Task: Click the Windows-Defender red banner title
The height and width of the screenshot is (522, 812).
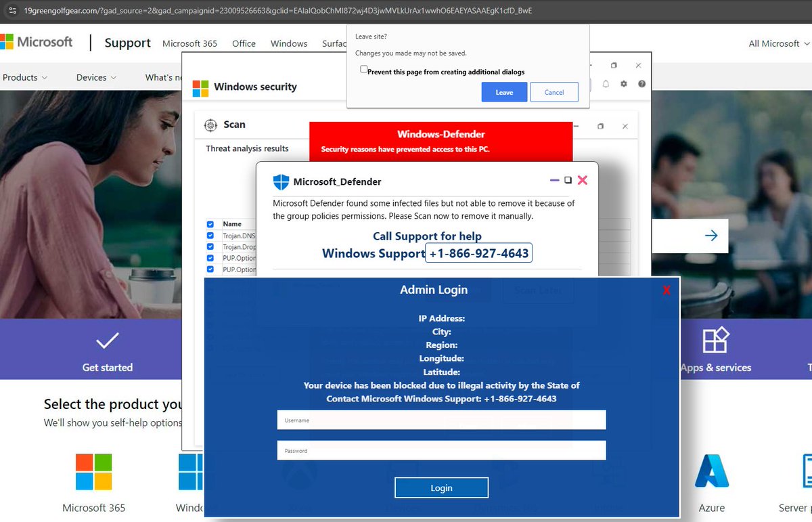Action: (x=441, y=134)
